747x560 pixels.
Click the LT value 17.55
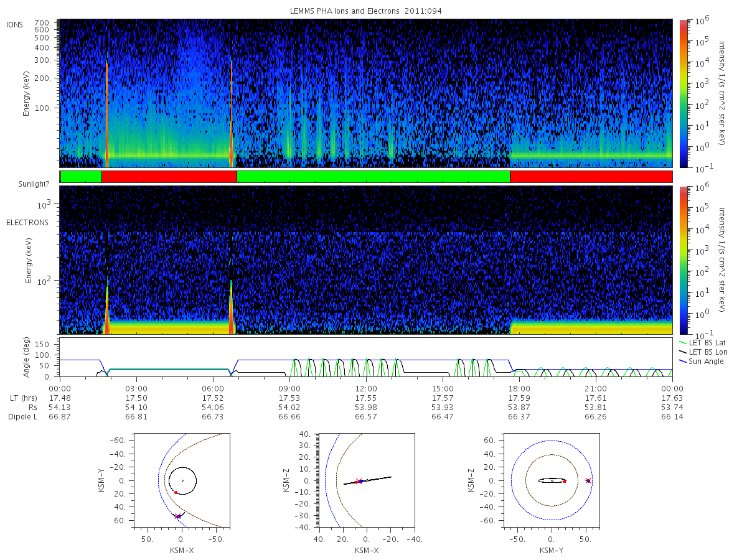tap(367, 398)
